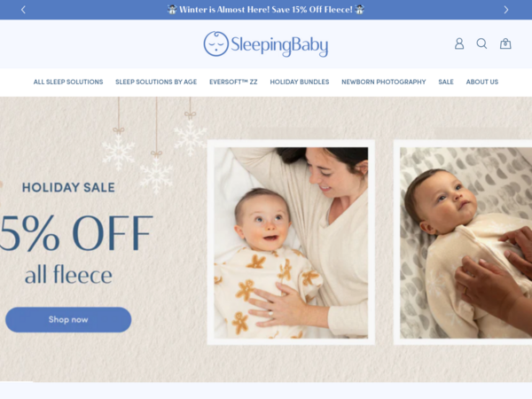Open the user account icon
Viewport: 532px width, 399px height.
pos(459,43)
